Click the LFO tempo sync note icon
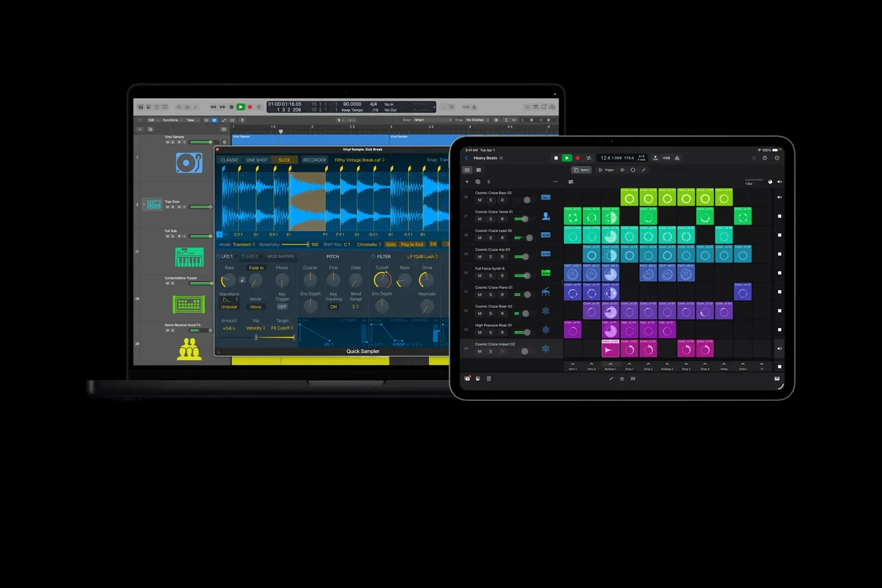This screenshot has width=882, height=588. pos(242,280)
